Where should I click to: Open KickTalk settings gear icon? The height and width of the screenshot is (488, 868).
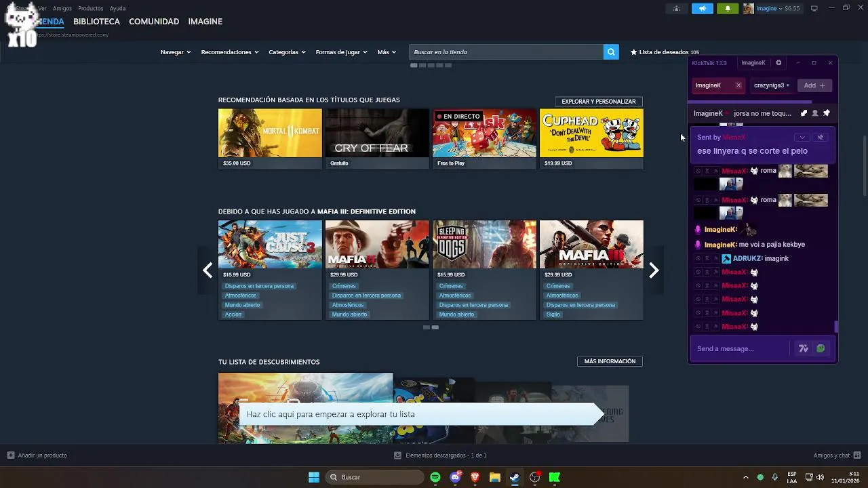(x=778, y=63)
